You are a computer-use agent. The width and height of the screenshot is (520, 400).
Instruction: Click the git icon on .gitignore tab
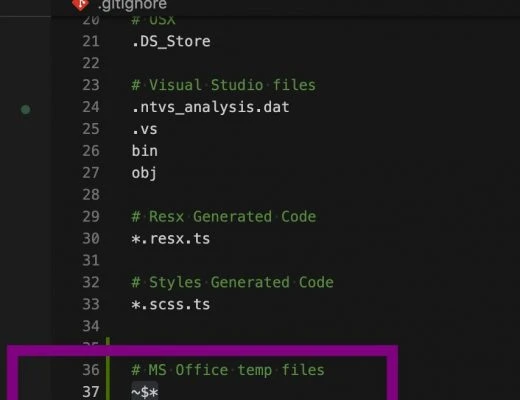(x=80, y=4)
